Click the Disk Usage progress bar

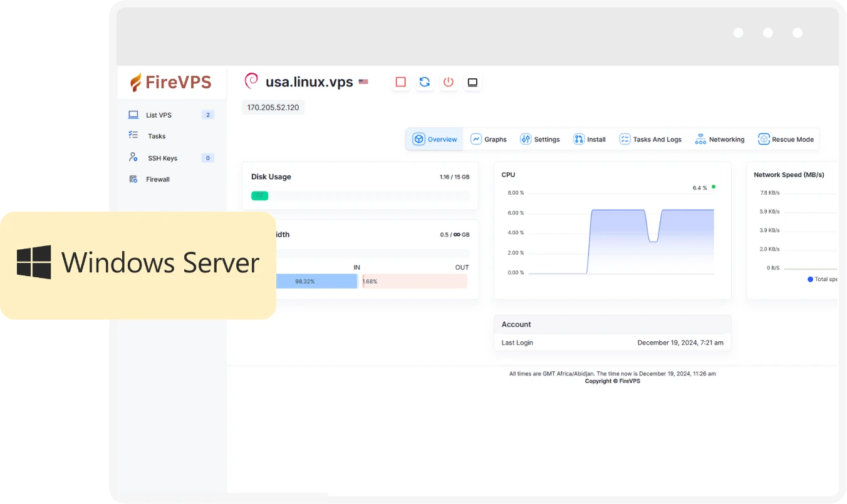coord(360,195)
